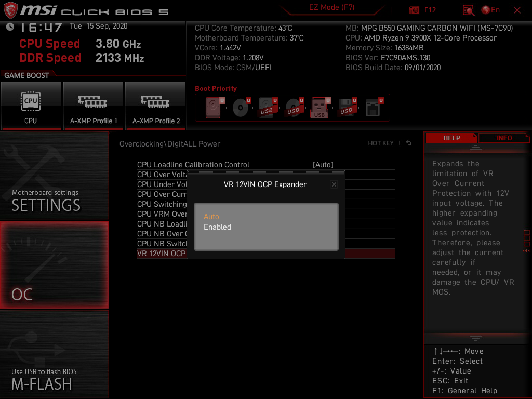The height and width of the screenshot is (399, 532).
Task: Take a screenshot with the F12 camera icon
Action: point(414,10)
